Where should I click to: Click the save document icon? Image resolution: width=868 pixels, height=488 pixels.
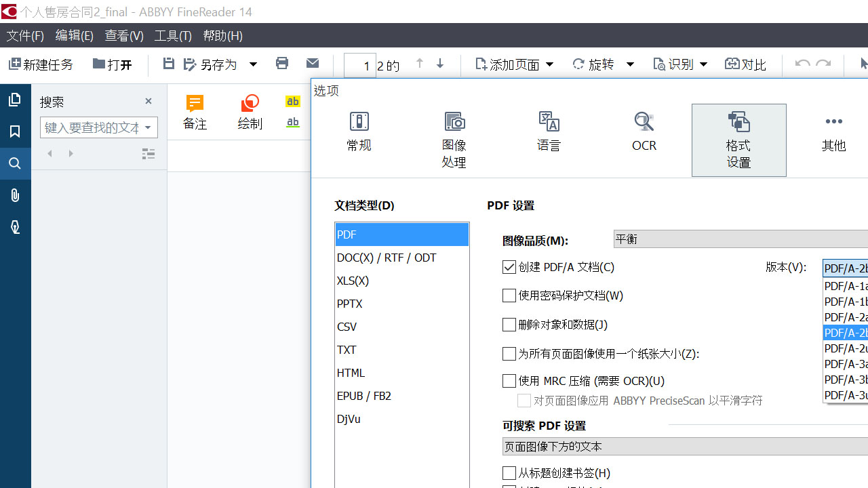click(x=168, y=63)
